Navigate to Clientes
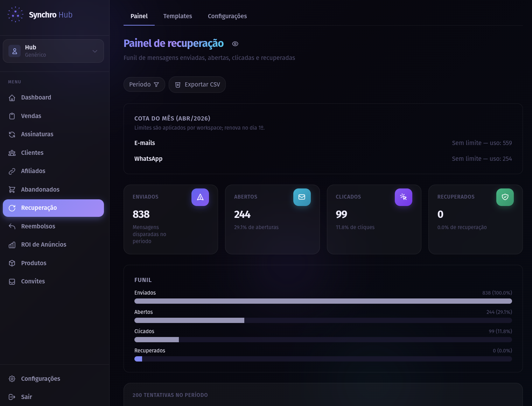This screenshot has height=406, width=532. point(53,153)
